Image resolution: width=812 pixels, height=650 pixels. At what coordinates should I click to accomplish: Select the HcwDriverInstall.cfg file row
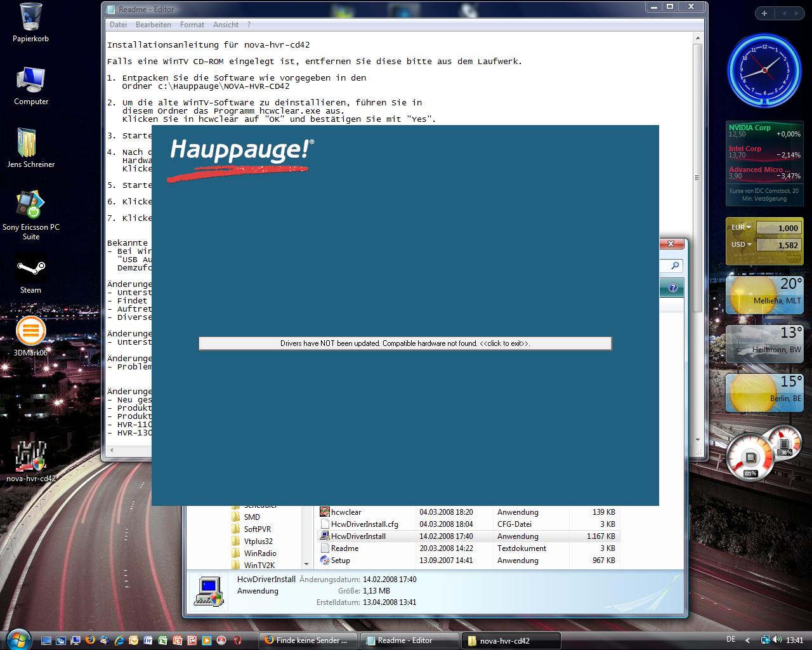468,524
